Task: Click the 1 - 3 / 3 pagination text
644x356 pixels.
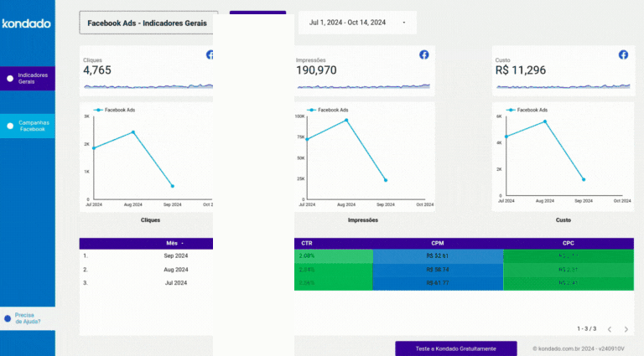Action: tap(586, 329)
